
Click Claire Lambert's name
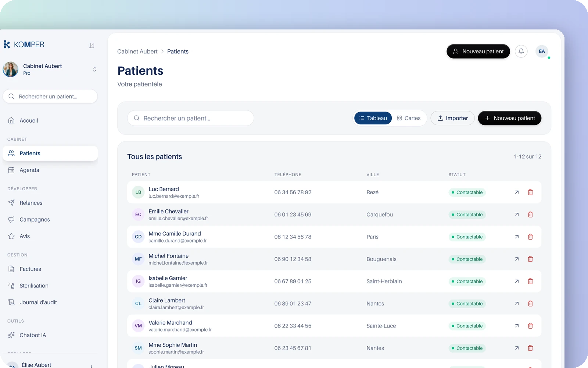(167, 300)
